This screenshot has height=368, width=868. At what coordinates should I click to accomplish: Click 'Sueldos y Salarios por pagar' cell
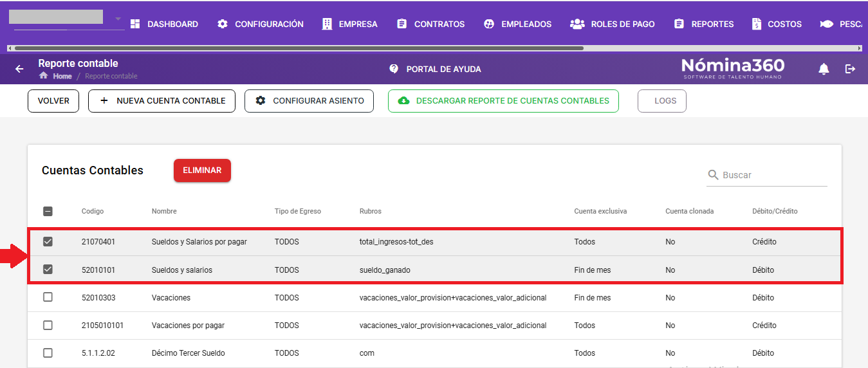point(199,242)
